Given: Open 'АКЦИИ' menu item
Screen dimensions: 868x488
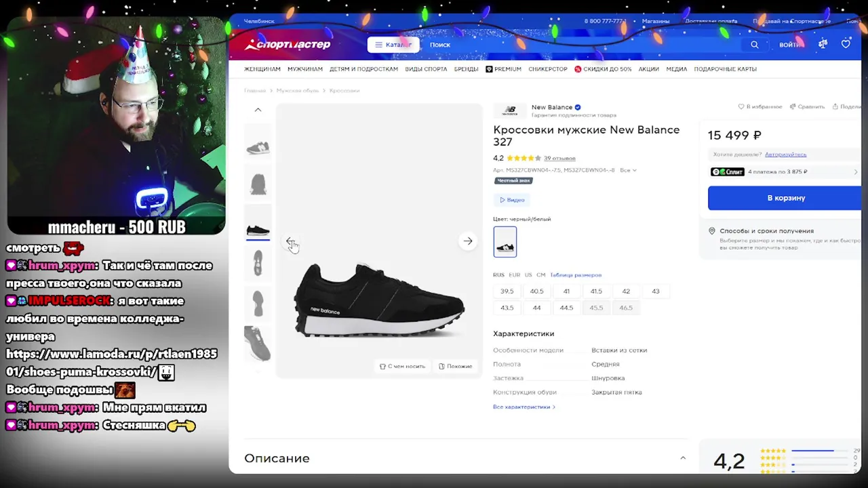Looking at the screenshot, I should pos(648,69).
